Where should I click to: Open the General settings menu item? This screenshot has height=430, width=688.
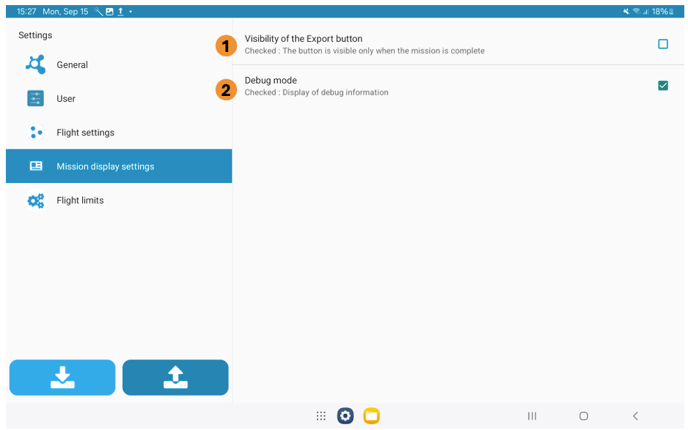72,65
